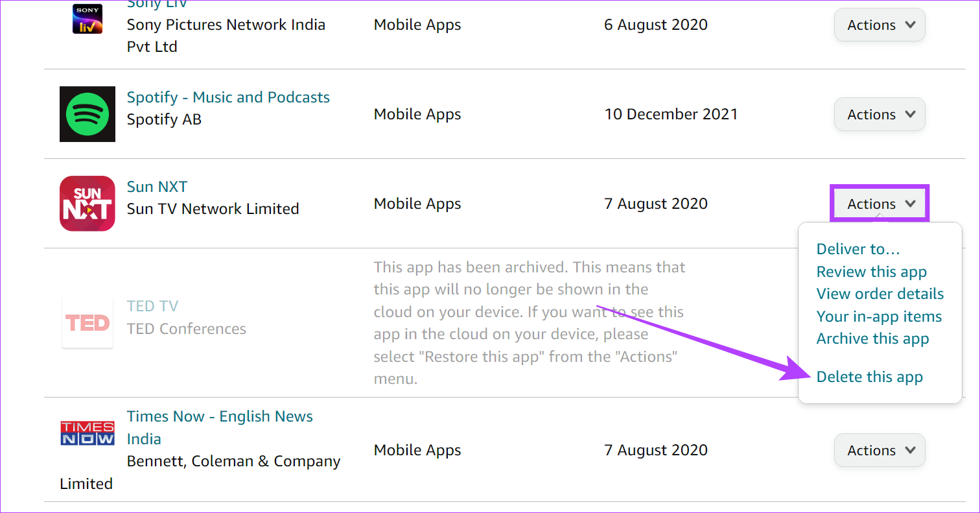
Task: Open the TED TV app link
Action: [x=152, y=306]
